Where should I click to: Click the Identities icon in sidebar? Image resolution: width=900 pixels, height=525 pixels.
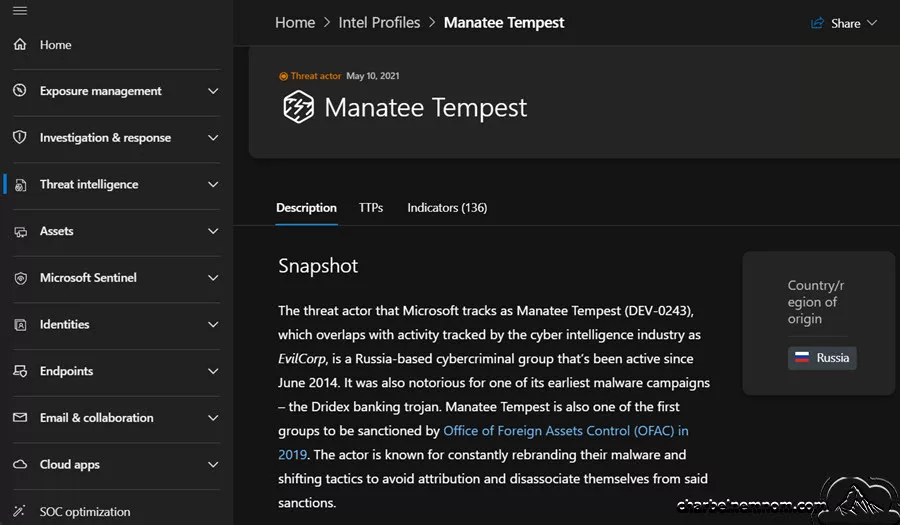pos(20,325)
